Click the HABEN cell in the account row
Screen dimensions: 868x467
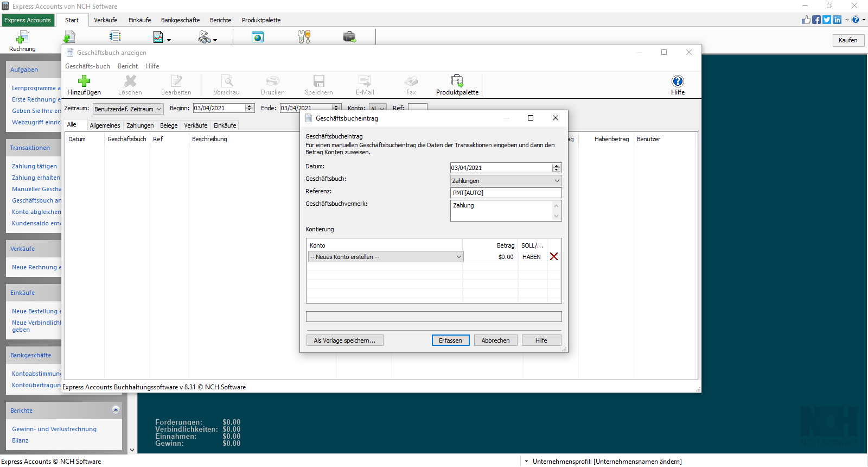(532, 257)
